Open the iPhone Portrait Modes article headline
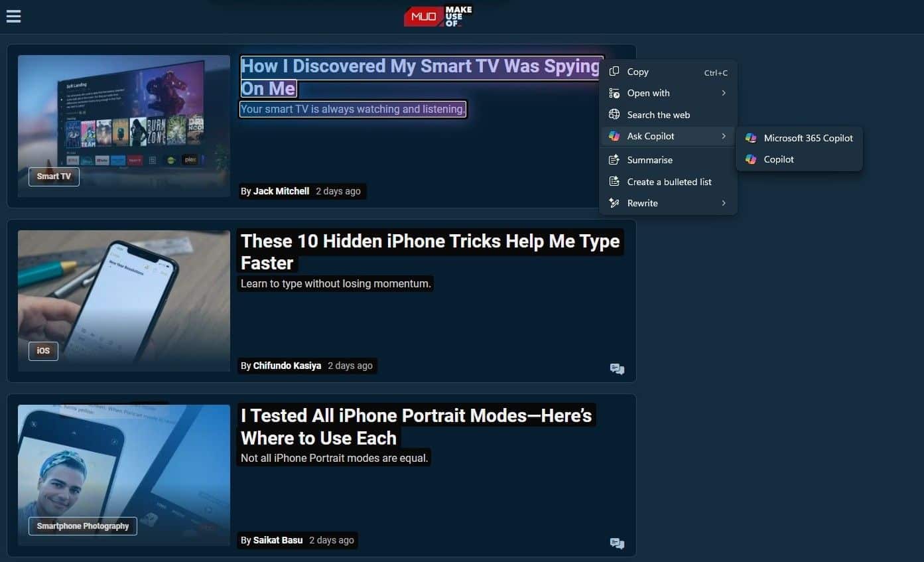This screenshot has width=924, height=562. tap(416, 427)
